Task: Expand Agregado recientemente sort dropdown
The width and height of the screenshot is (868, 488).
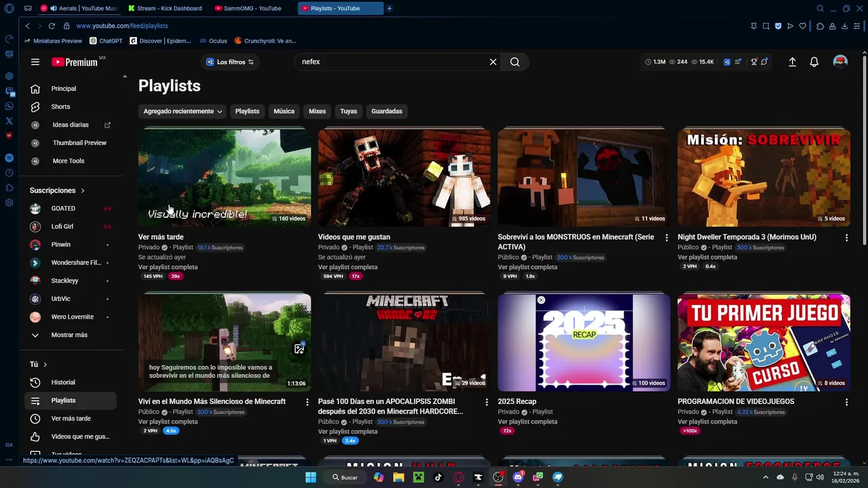Action: click(x=182, y=111)
